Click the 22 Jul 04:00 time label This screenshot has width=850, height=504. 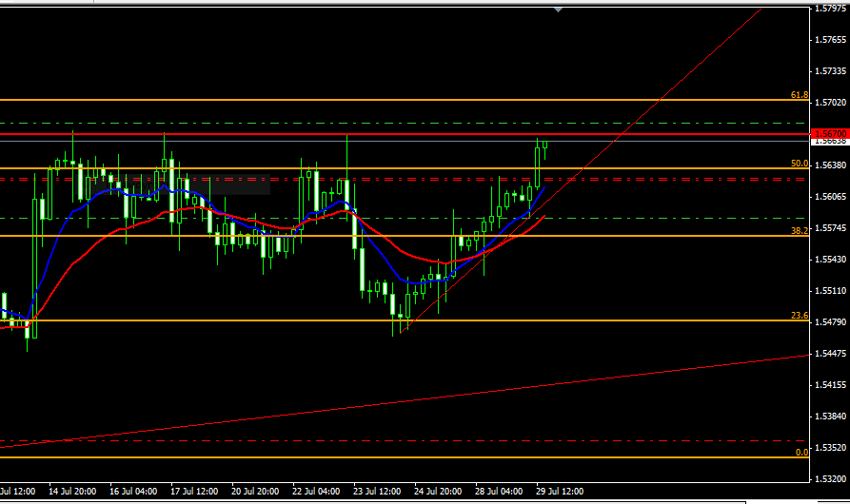coord(316,492)
